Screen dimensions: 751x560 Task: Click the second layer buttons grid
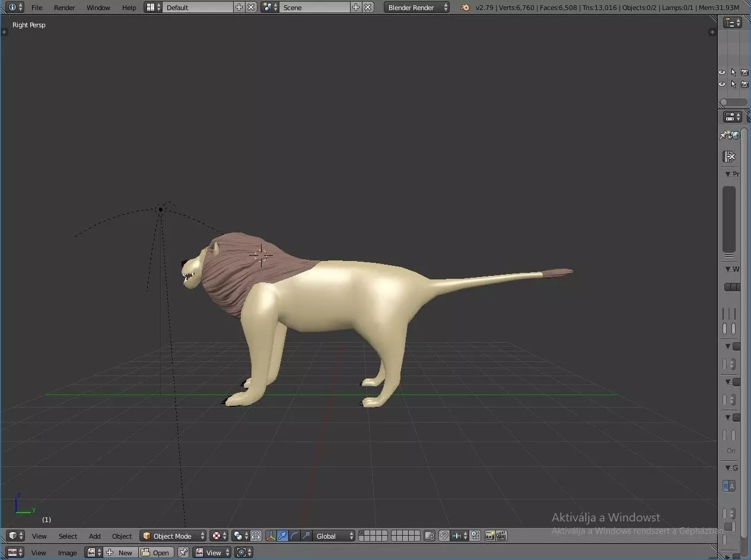[406, 536]
